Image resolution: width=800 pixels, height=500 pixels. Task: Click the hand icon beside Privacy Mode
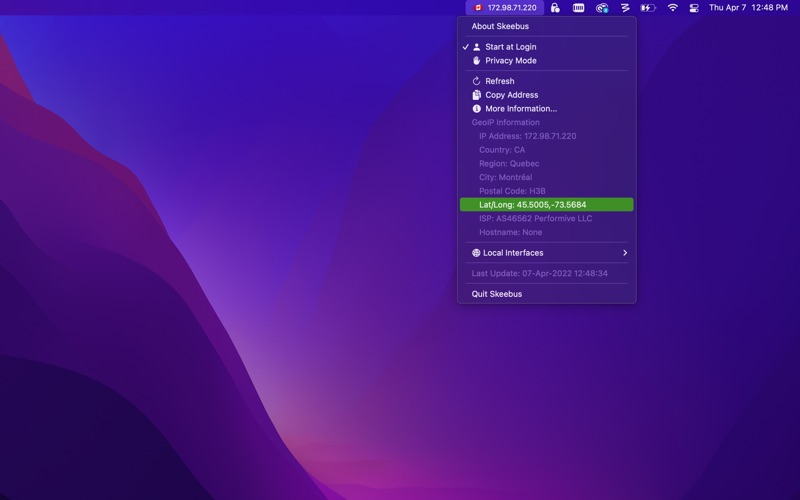point(477,60)
